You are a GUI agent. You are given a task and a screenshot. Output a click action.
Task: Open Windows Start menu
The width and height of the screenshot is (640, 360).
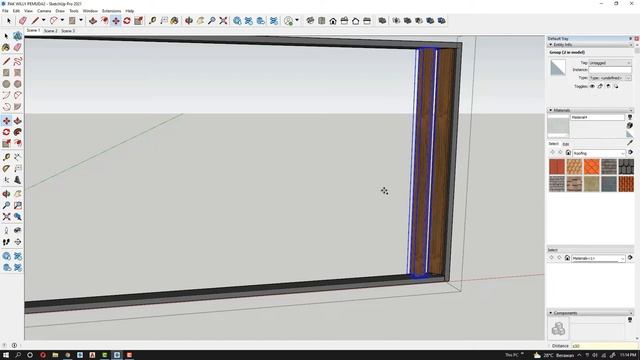[6, 355]
